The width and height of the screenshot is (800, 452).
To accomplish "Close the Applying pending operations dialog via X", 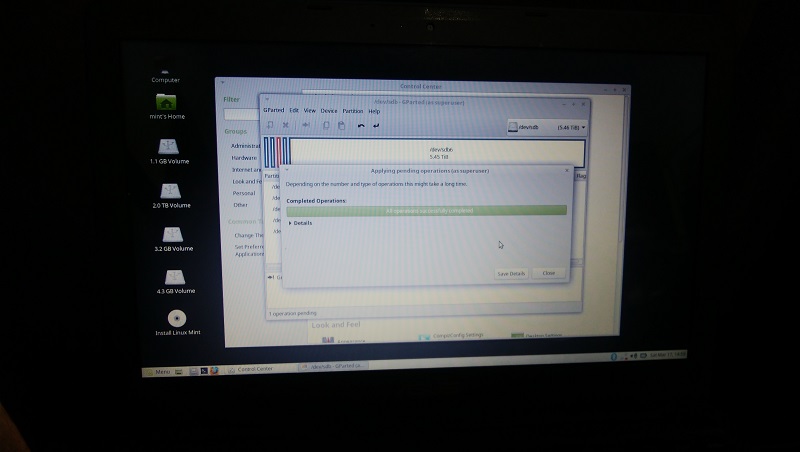I will (x=566, y=170).
